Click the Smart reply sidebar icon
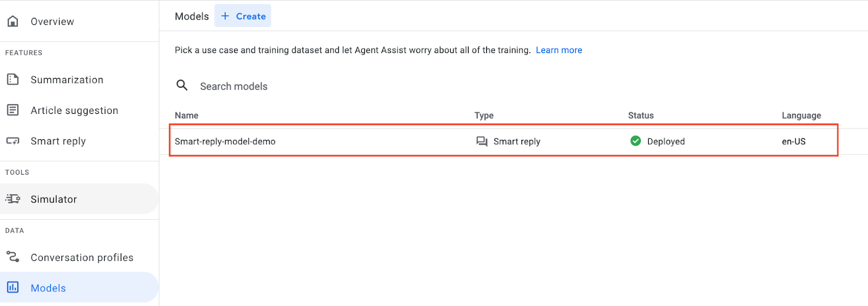This screenshot has height=306, width=868. click(12, 141)
